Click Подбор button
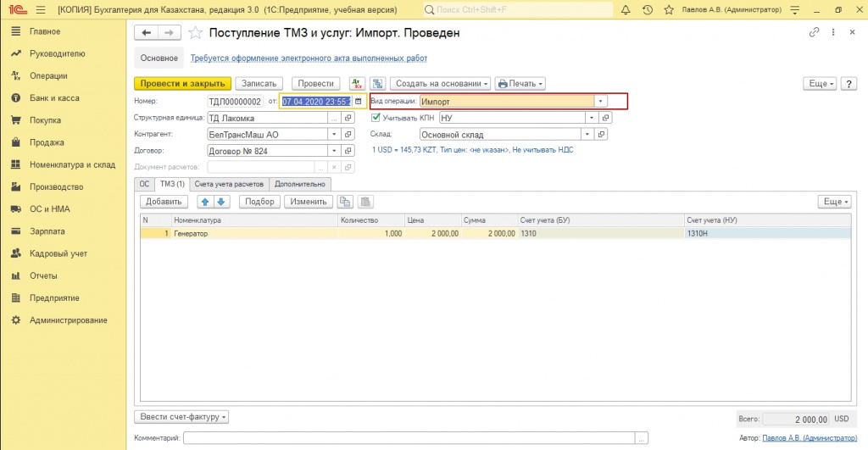The width and height of the screenshot is (868, 450). pos(259,202)
